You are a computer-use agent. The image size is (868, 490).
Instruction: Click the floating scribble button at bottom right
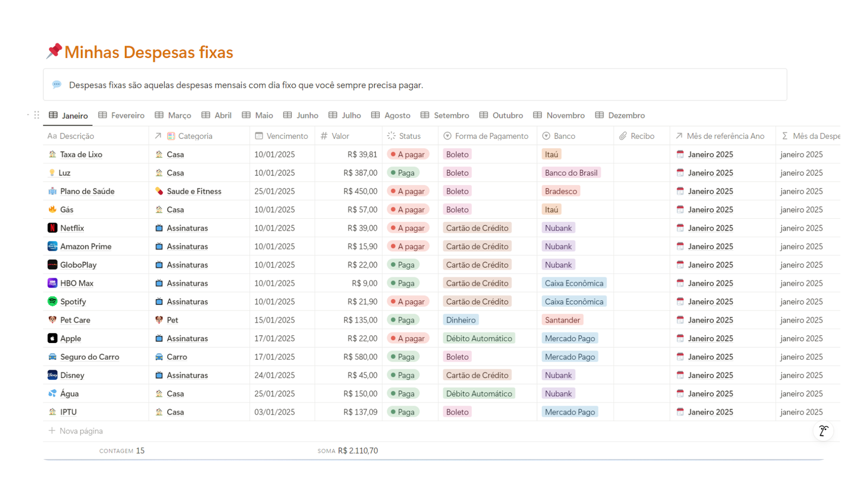[x=823, y=431]
